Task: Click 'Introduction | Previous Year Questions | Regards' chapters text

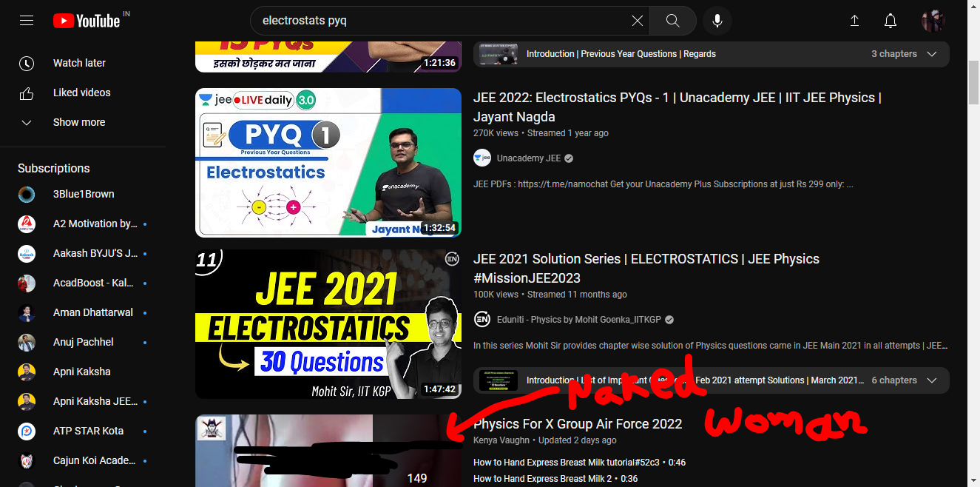Action: click(x=621, y=54)
